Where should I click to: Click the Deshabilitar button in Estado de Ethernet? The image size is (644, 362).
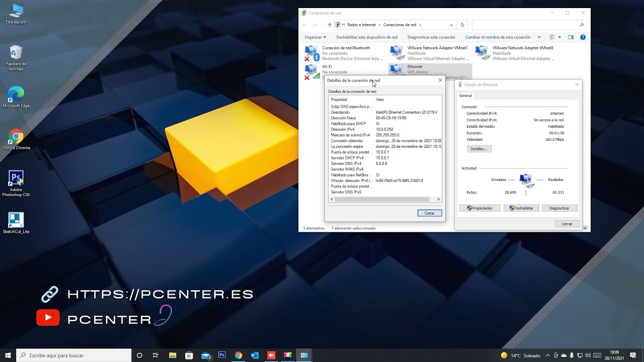click(x=521, y=208)
